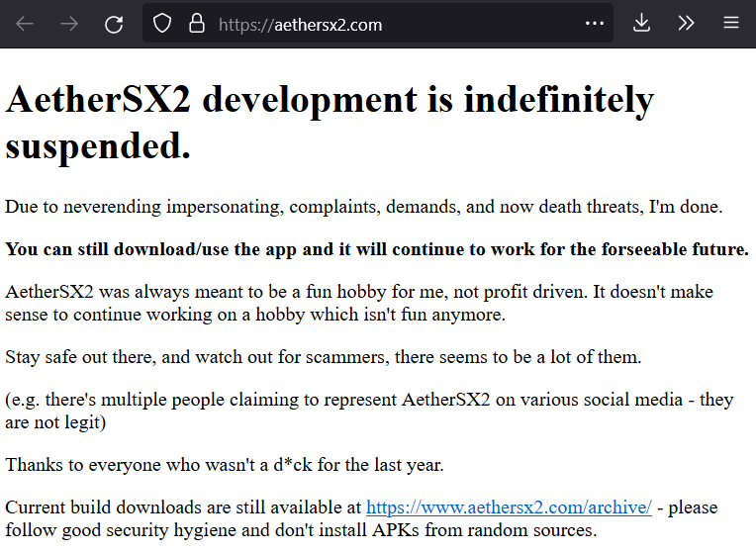Open the aethersx2.com/archive link
This screenshot has width=756, height=552.
[x=509, y=507]
